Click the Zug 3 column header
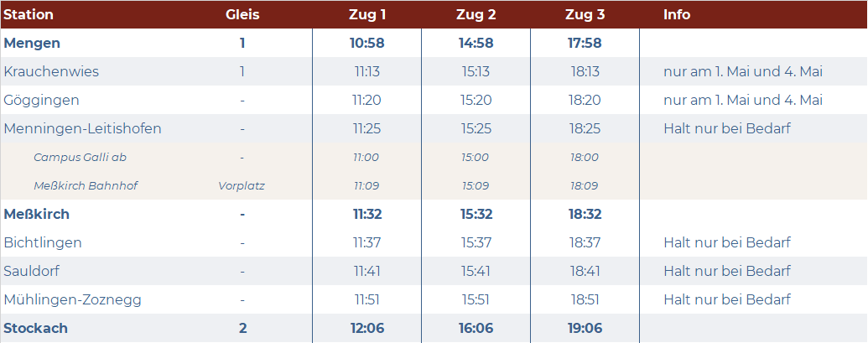The height and width of the screenshot is (343, 868). 585,15
